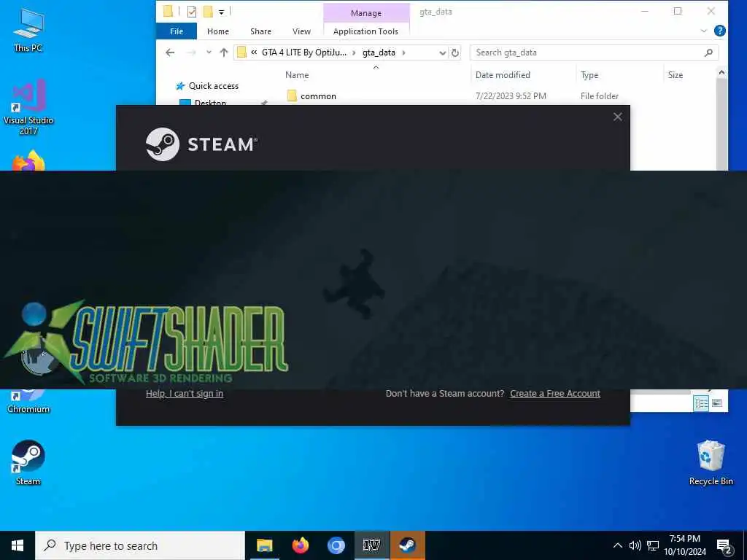747x560 pixels.
Task: Click the File folder type cell
Action: [600, 96]
